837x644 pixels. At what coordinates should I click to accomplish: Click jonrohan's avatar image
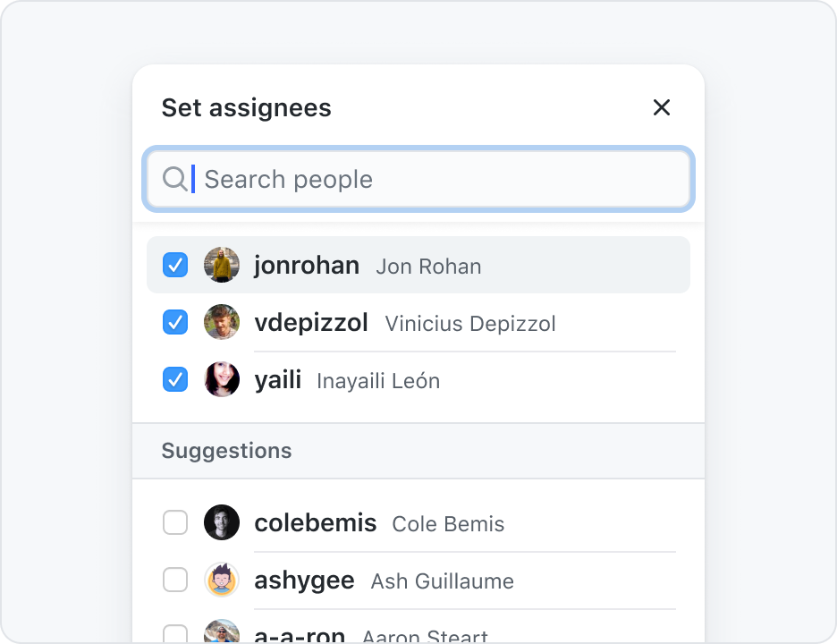(x=222, y=265)
